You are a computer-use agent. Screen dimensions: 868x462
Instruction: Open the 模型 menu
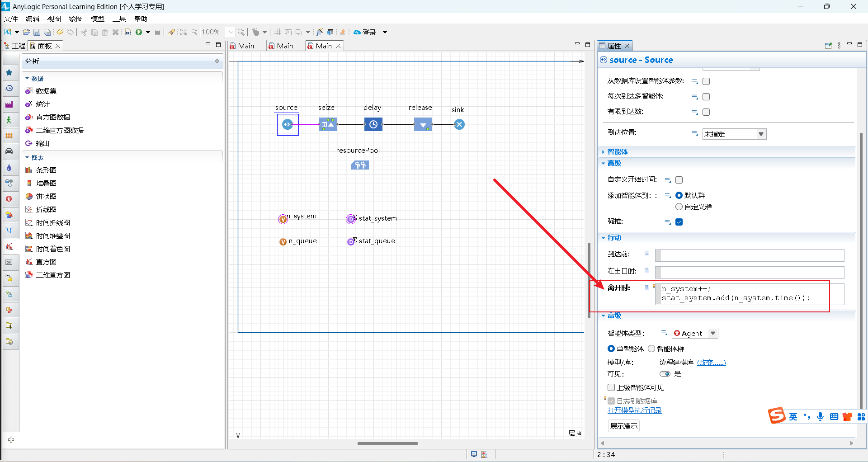pos(98,19)
